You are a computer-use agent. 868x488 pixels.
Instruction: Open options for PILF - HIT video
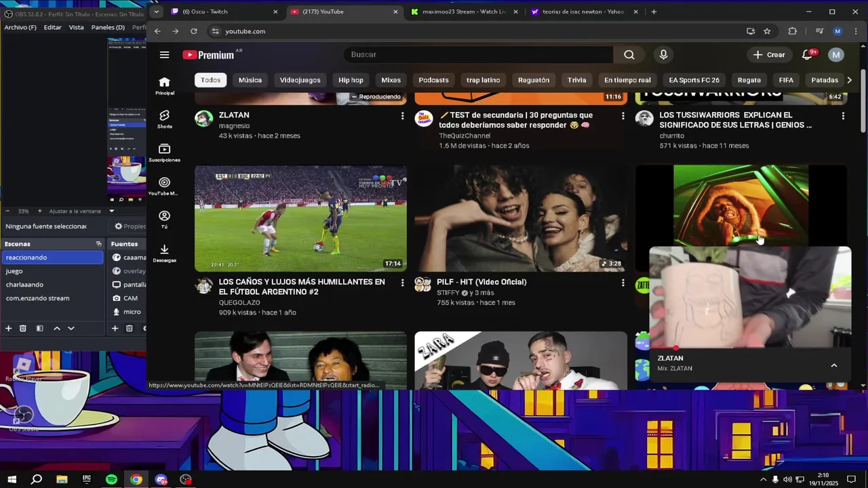pyautogui.click(x=623, y=283)
